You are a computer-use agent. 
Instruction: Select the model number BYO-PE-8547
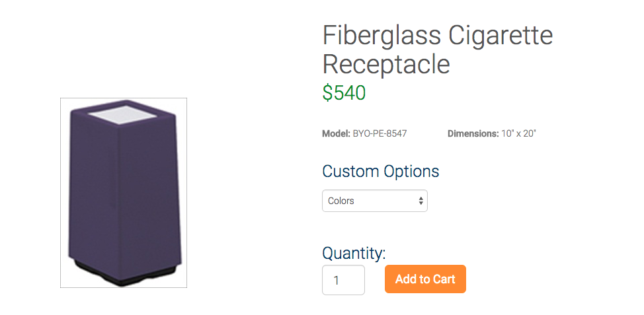click(x=380, y=133)
